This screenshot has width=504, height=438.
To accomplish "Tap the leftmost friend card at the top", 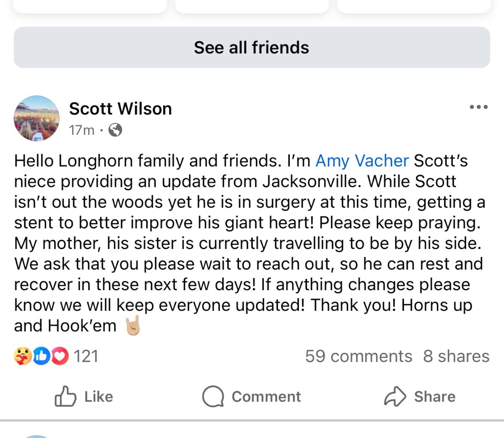I will point(90,6).
